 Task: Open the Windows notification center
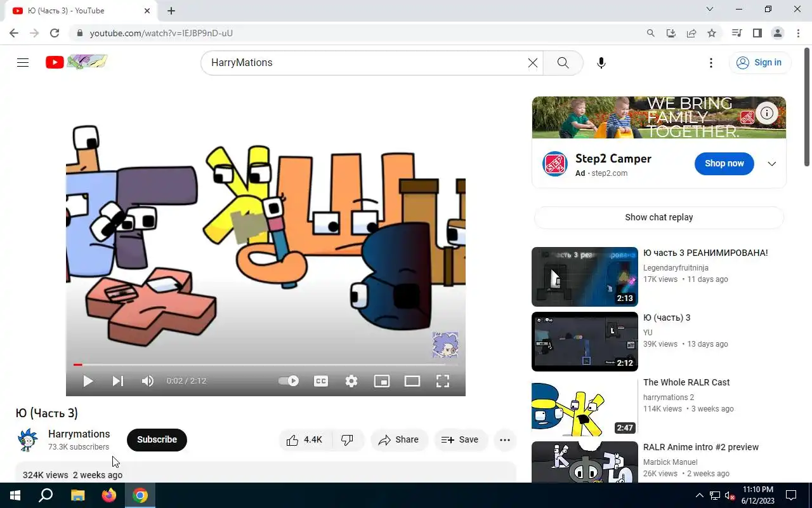(x=791, y=495)
